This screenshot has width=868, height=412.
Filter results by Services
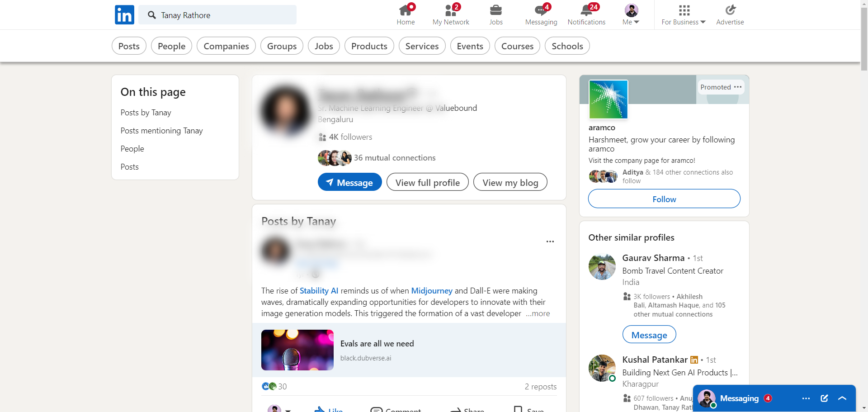[422, 46]
